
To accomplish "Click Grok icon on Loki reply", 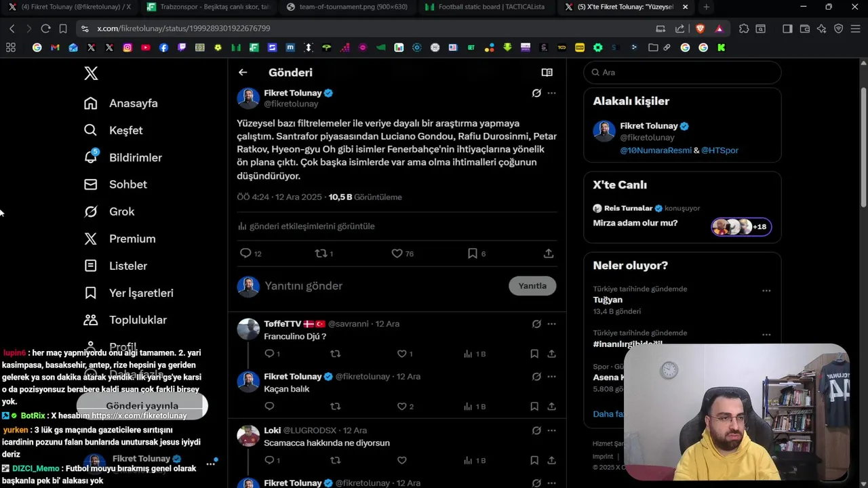I will 536,430.
